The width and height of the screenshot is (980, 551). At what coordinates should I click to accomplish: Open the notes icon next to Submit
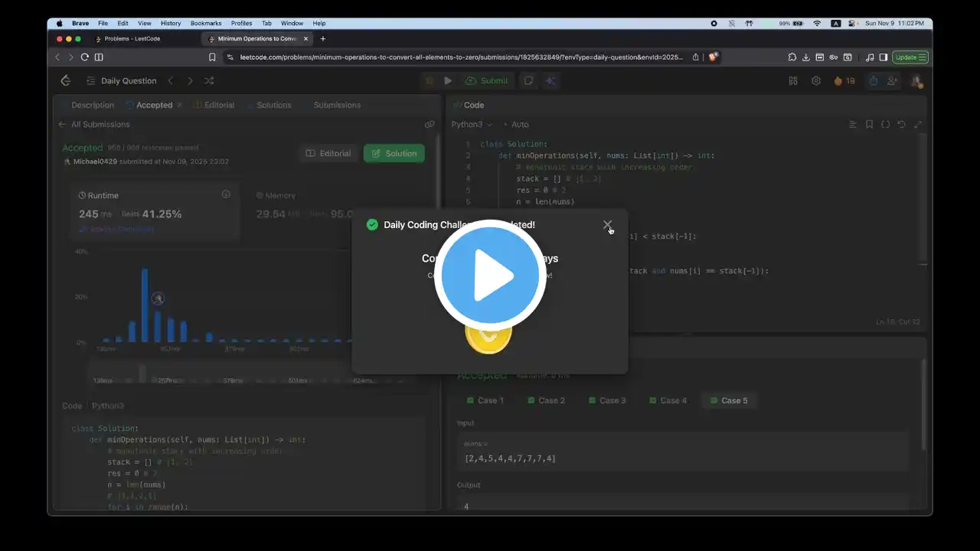pyautogui.click(x=528, y=80)
